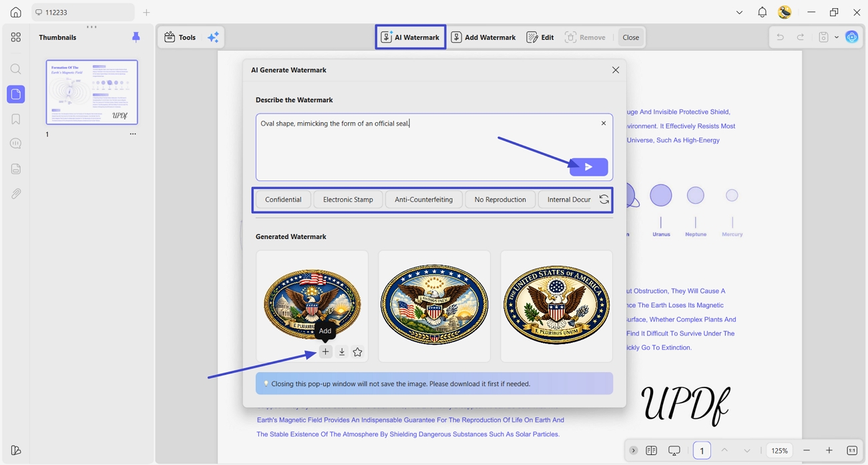Open the page 1 thumbnail options ellipsis
Screen dimensions: 868x465
[x=133, y=134]
